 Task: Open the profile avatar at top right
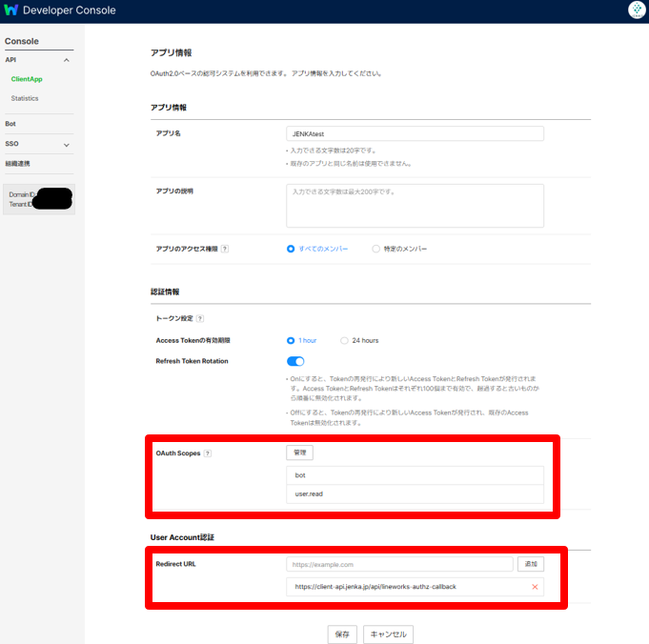(637, 10)
